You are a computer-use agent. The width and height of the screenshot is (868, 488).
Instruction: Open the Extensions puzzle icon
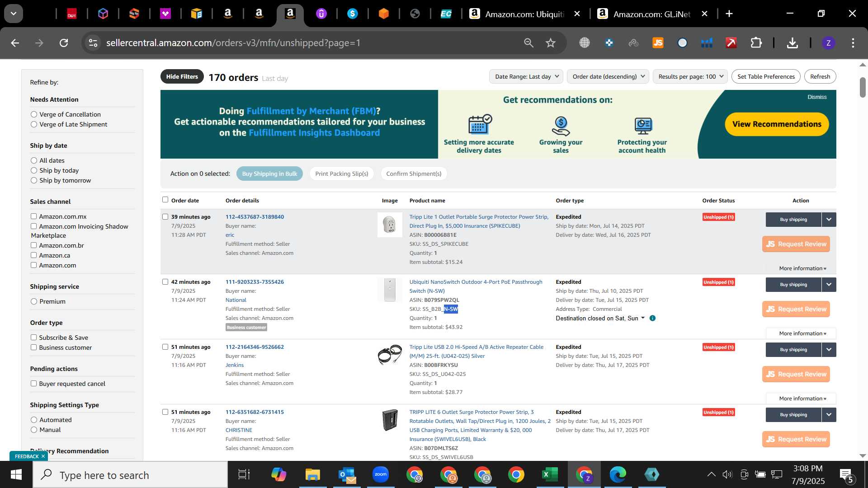coord(756,43)
